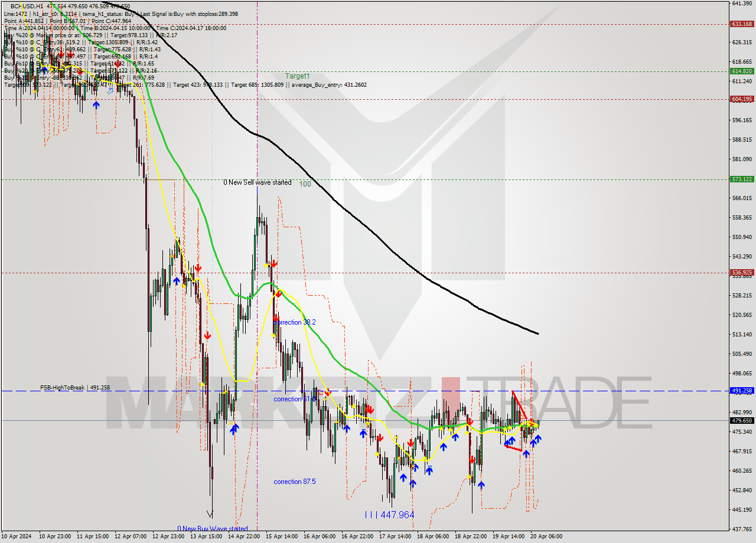Click the 581.090 price axis value

click(x=742, y=159)
